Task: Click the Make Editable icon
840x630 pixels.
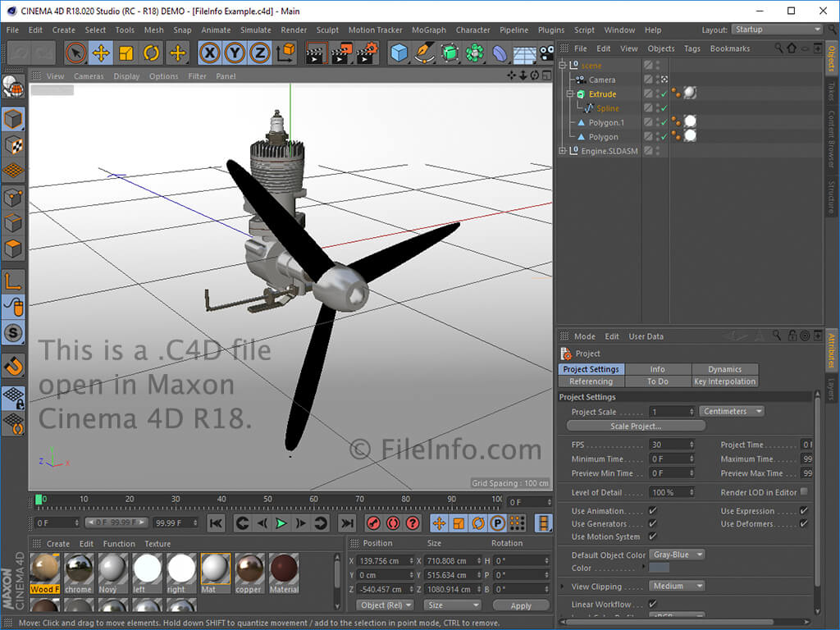Action: click(13, 87)
